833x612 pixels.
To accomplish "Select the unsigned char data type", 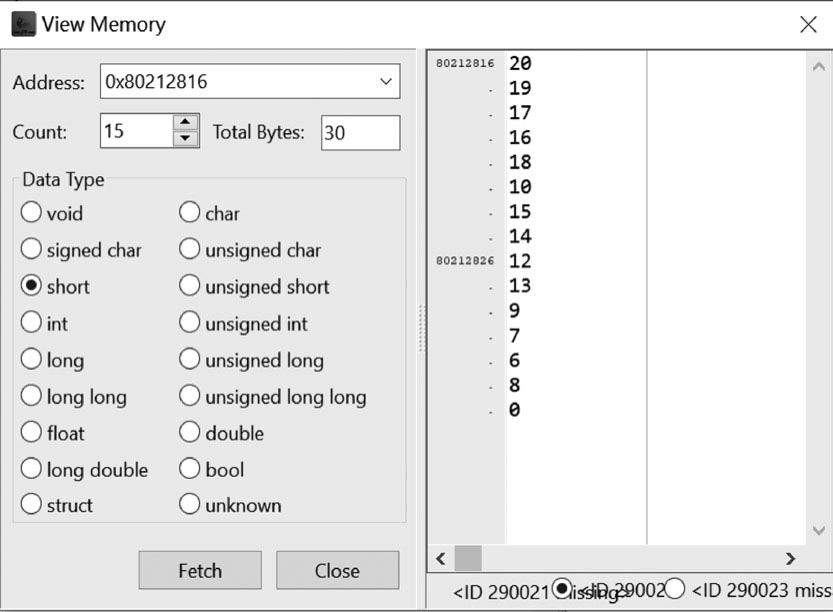I will point(189,249).
